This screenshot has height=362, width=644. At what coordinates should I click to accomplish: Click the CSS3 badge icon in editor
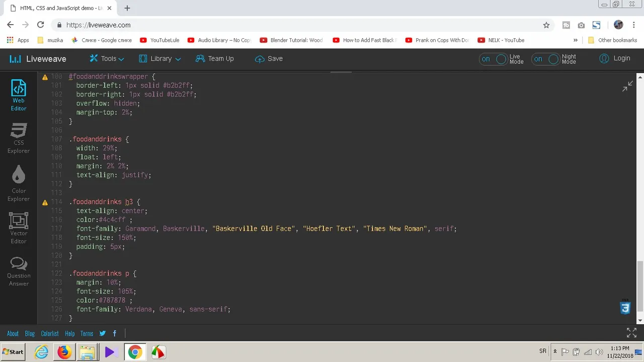tap(625, 307)
